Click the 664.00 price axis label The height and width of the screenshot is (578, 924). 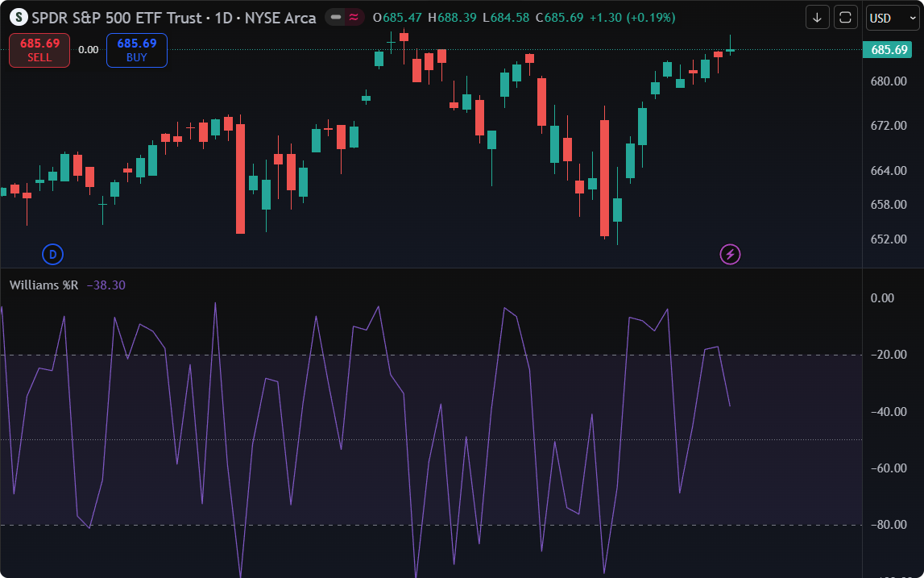[889, 171]
